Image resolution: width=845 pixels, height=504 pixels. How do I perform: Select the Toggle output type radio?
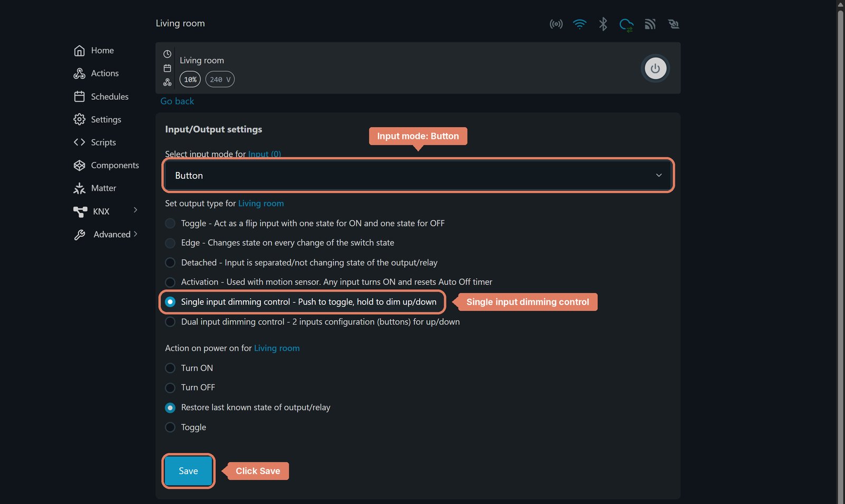tap(170, 223)
